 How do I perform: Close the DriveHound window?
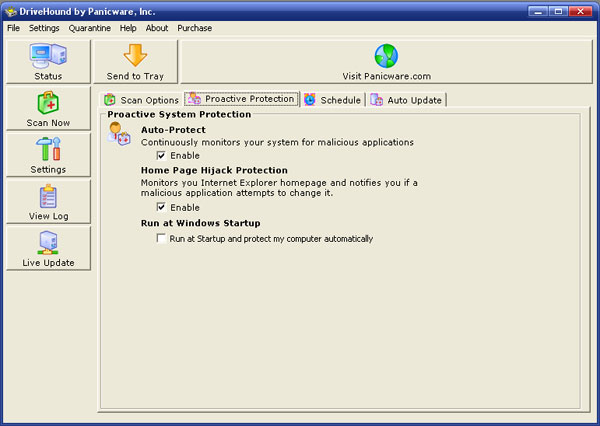(580, 11)
